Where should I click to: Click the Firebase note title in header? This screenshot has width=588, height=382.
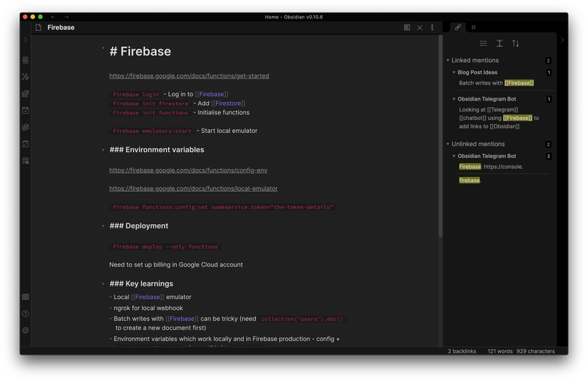pyautogui.click(x=61, y=27)
